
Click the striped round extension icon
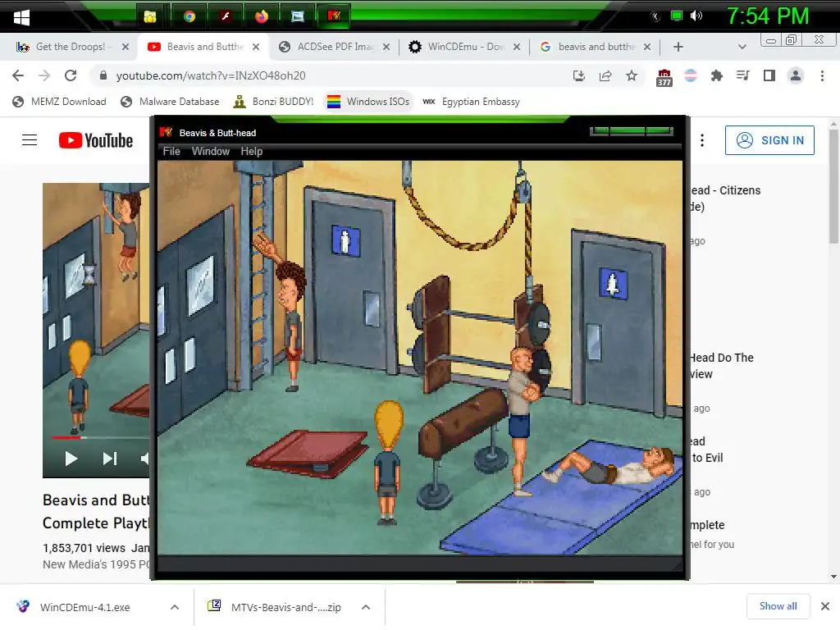[691, 75]
